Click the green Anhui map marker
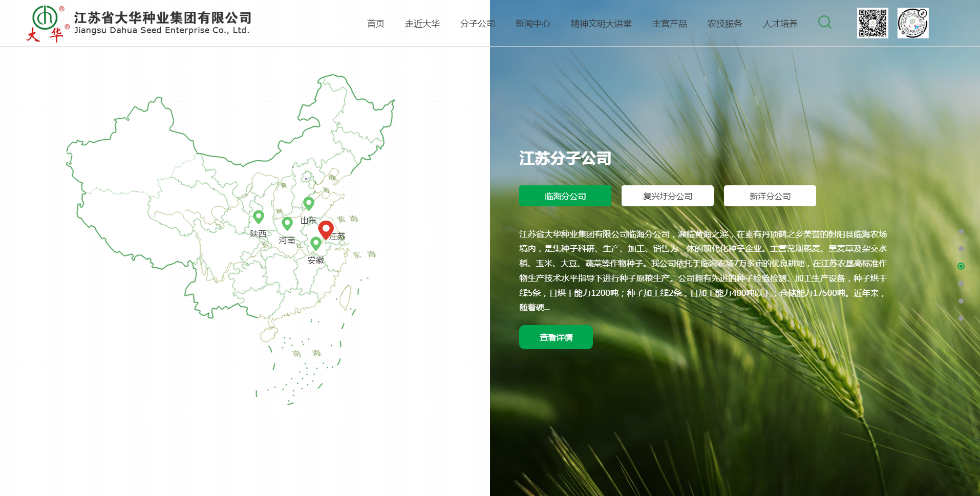 pos(316,243)
